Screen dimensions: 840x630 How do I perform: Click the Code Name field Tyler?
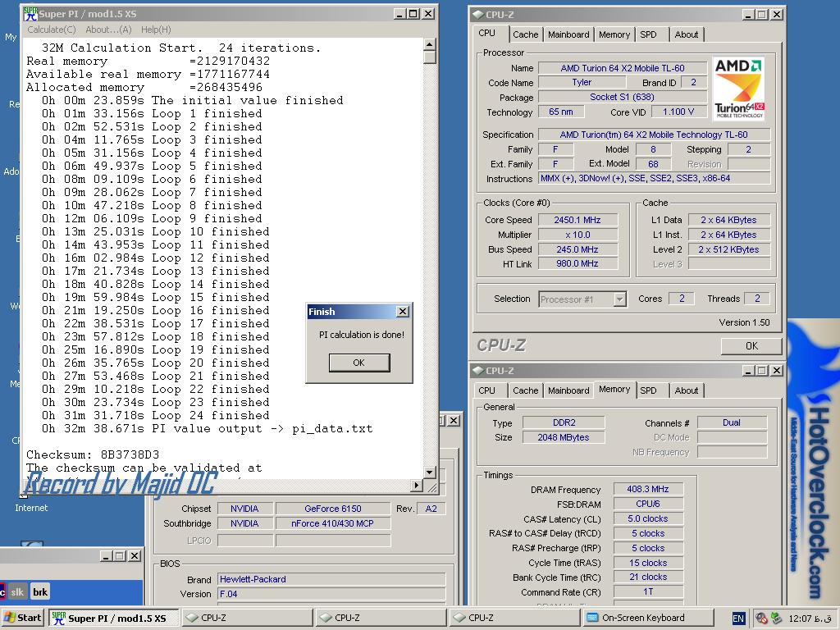click(x=582, y=83)
